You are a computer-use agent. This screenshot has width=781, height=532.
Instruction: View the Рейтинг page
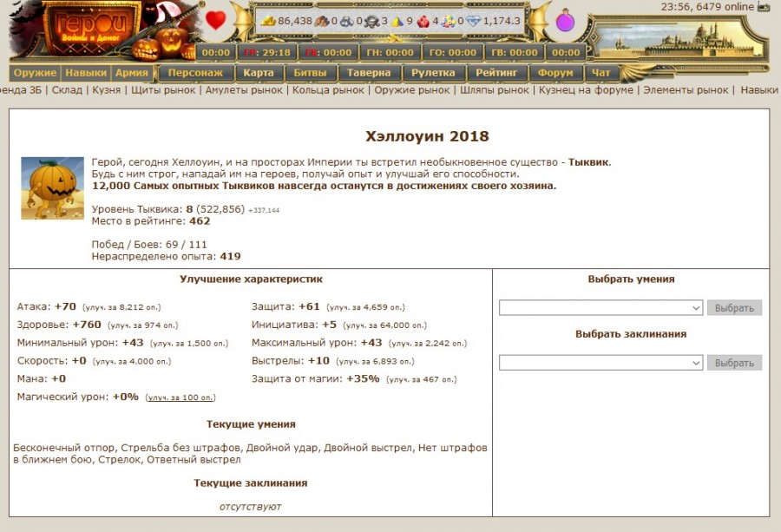(x=496, y=73)
